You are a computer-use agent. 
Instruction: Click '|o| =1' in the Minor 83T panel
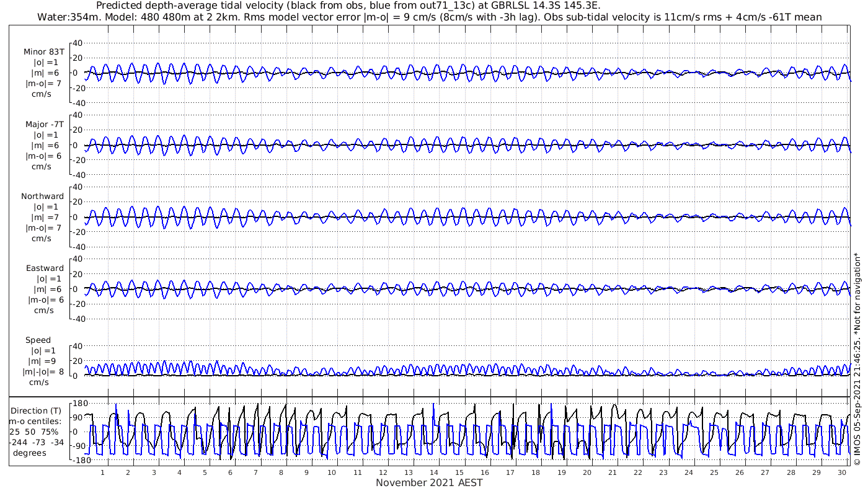point(45,63)
